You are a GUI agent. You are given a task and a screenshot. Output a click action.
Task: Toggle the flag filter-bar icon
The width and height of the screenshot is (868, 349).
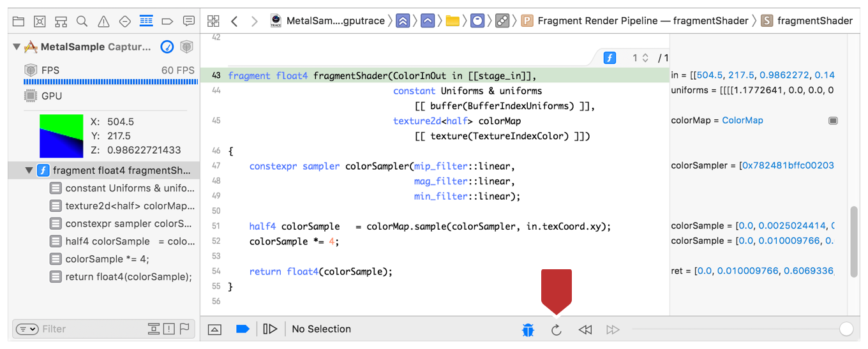[x=184, y=329]
